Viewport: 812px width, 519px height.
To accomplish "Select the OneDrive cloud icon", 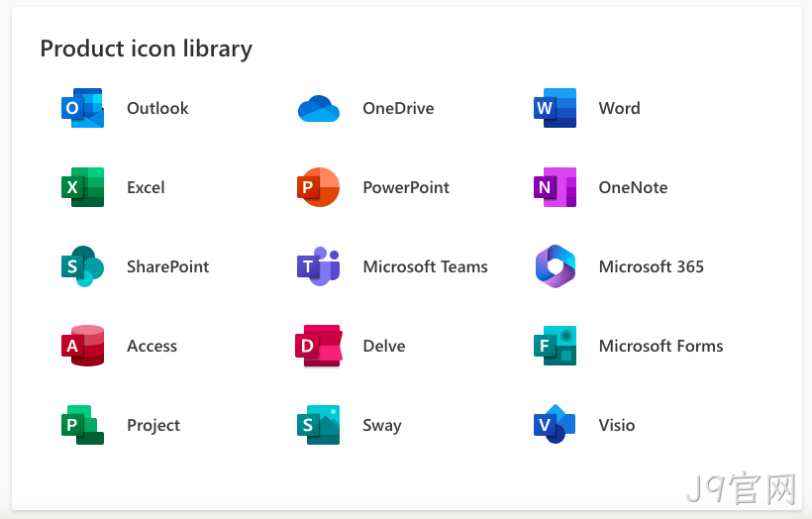I will click(x=319, y=108).
